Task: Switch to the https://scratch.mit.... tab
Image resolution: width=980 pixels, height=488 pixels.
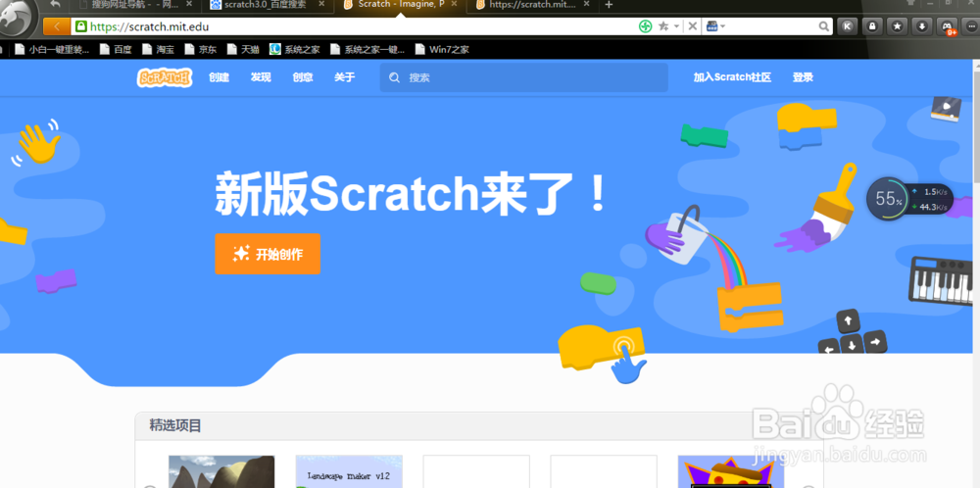Action: pos(534,4)
